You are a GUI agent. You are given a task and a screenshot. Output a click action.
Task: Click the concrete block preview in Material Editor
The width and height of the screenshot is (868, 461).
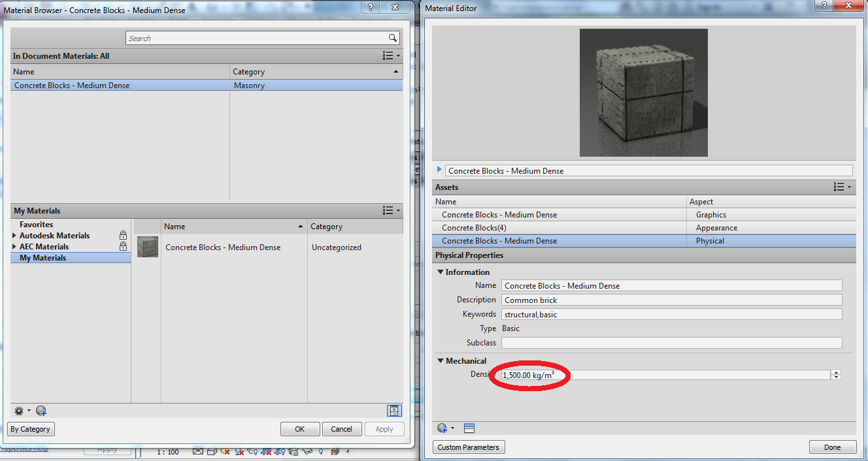[644, 93]
